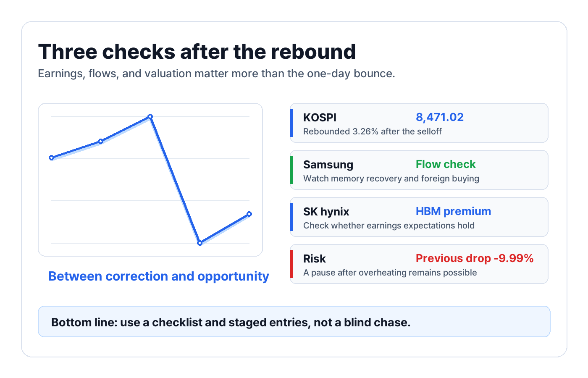Select the first chart data point

[51, 158]
